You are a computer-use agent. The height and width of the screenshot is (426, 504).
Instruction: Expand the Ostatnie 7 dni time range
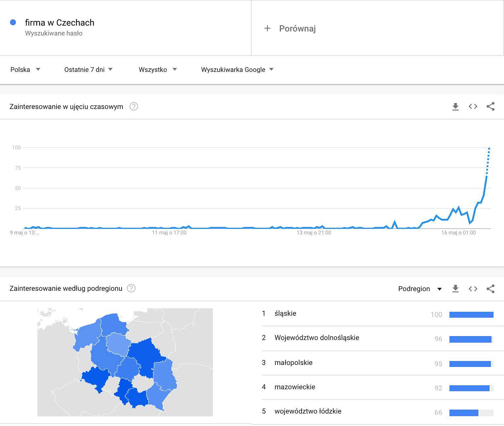[x=88, y=70]
